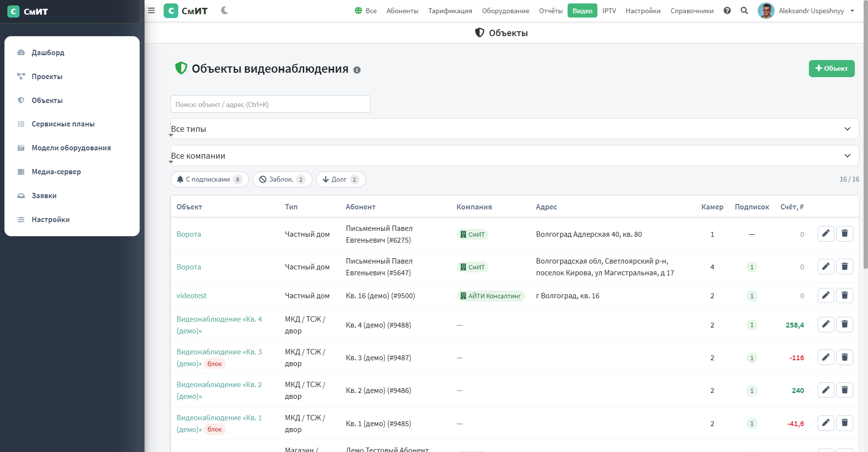Open Видеонаблюдение «Кв. 4 (демо)» link
Screen dimensions: 868x452
pyautogui.click(x=219, y=325)
